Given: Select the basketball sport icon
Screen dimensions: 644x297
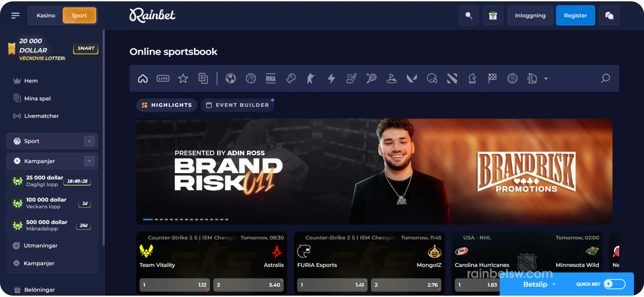Looking at the screenshot, I should click(x=251, y=79).
